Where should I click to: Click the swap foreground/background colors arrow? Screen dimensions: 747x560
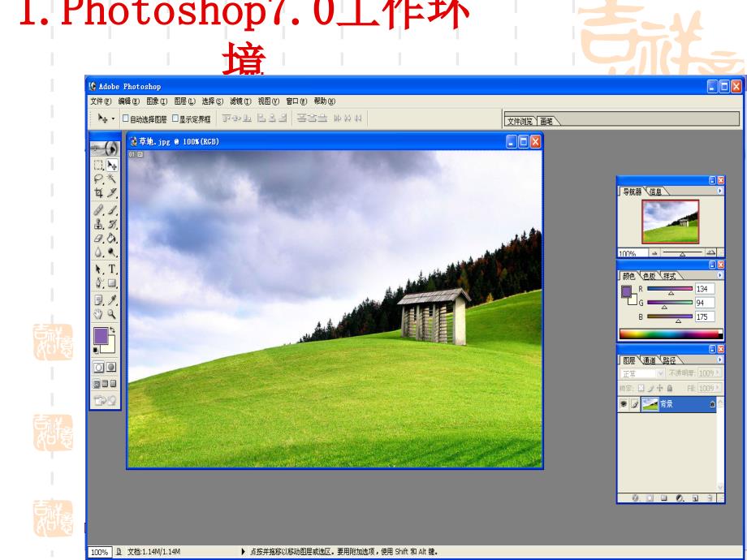click(x=112, y=330)
